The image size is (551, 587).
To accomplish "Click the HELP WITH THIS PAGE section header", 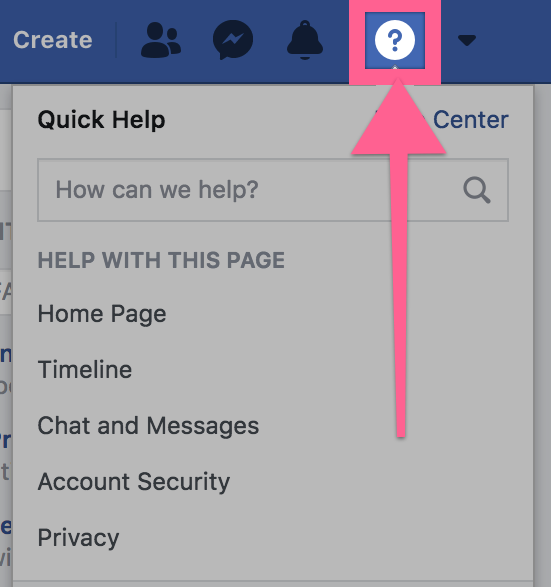I will click(161, 260).
